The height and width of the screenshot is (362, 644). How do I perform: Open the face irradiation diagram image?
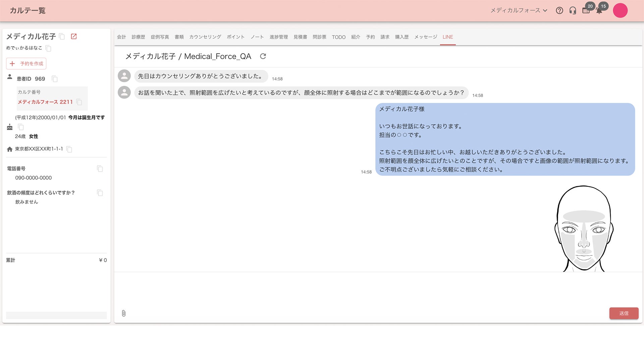tap(584, 229)
